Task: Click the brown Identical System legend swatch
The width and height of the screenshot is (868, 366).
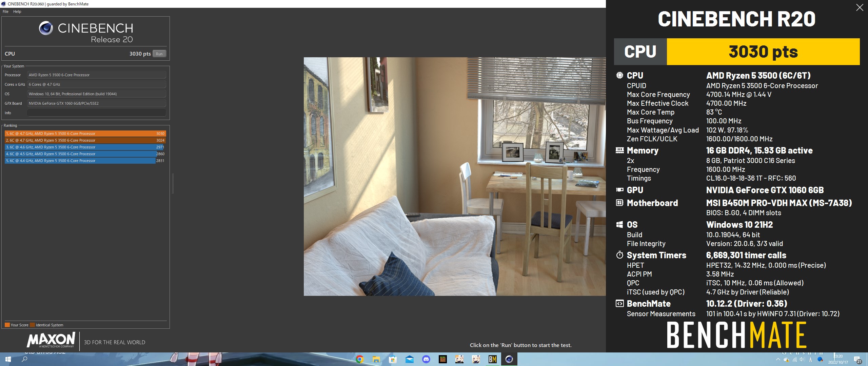Action: pos(32,325)
